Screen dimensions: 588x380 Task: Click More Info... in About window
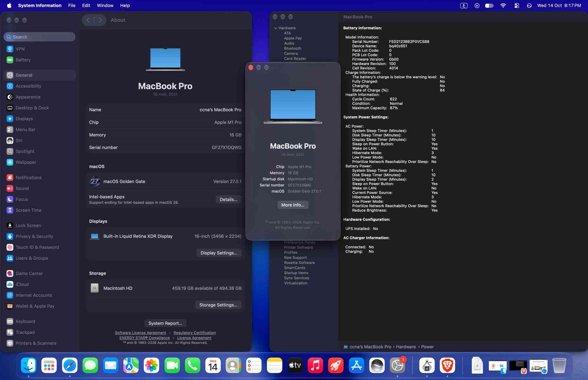(293, 205)
